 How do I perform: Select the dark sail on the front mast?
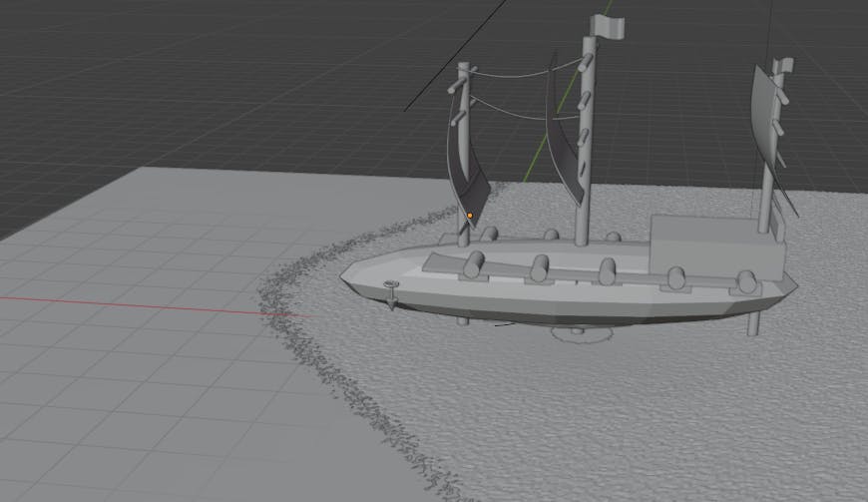(x=468, y=166)
